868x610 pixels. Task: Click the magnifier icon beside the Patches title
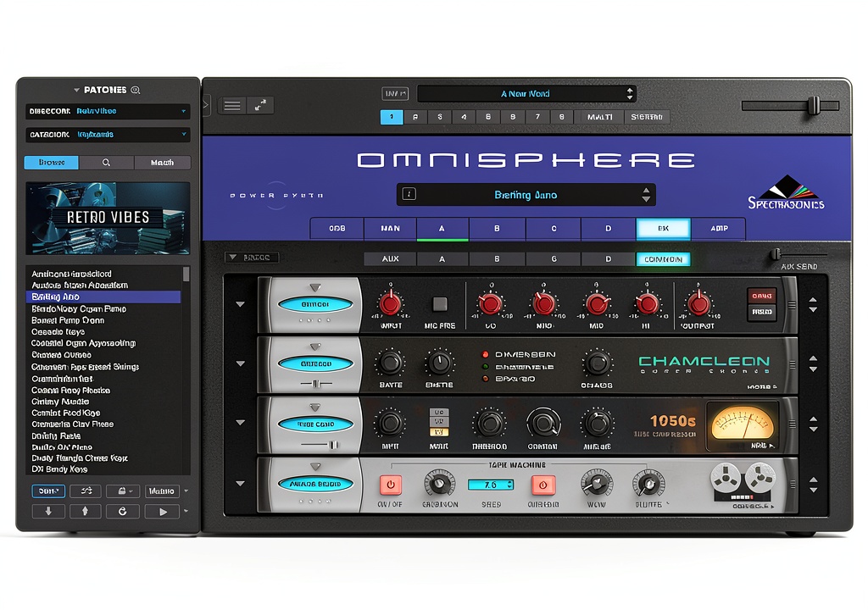pos(136,90)
